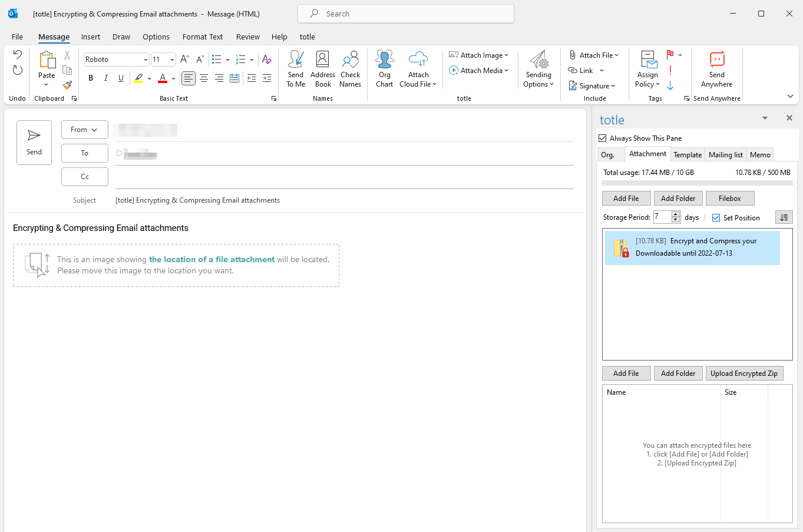Click the Filebox button
The width and height of the screenshot is (803, 532).
[729, 199]
